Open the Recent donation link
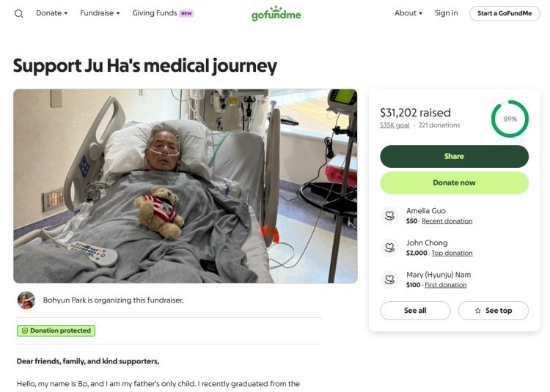The height and width of the screenshot is (392, 550). pos(447,221)
